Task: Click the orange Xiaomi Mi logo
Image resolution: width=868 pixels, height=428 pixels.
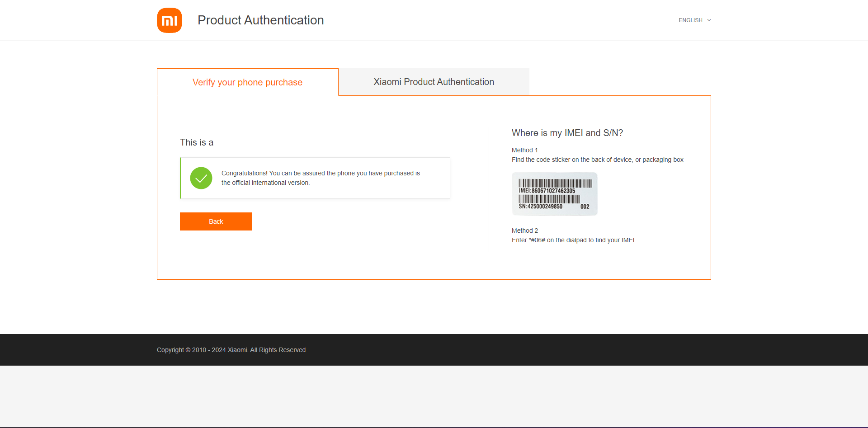Action: point(170,20)
